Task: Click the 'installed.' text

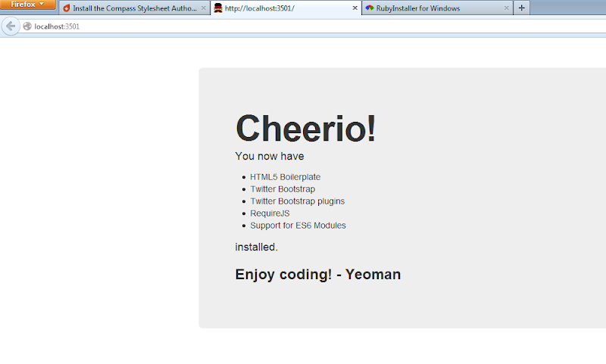Action: [x=256, y=247]
